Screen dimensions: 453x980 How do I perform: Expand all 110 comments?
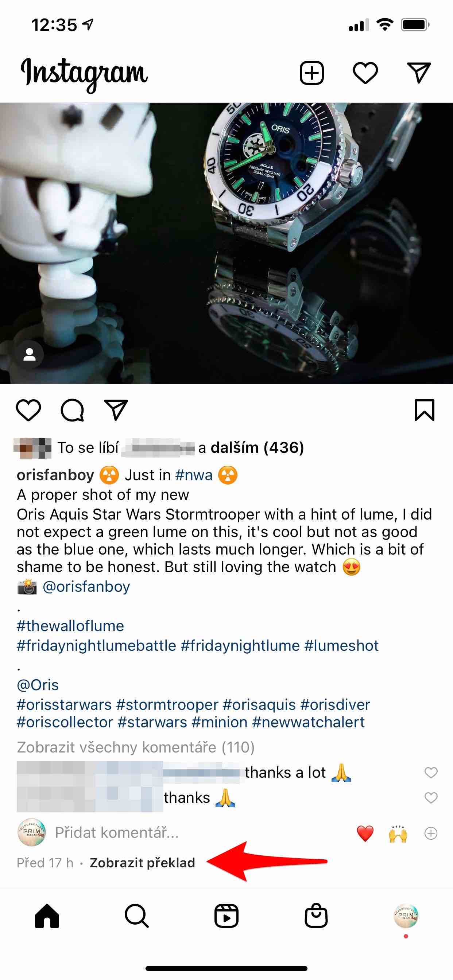point(136,747)
